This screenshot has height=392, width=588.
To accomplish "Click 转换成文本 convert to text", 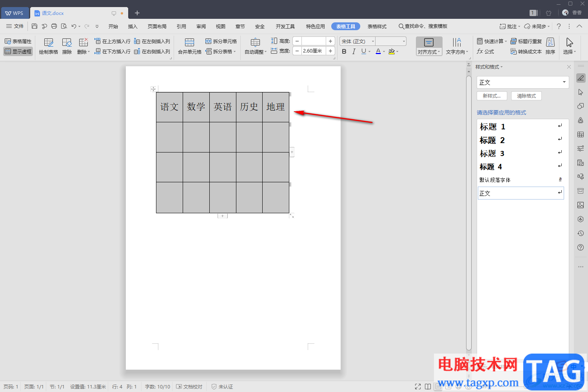I will coord(526,51).
